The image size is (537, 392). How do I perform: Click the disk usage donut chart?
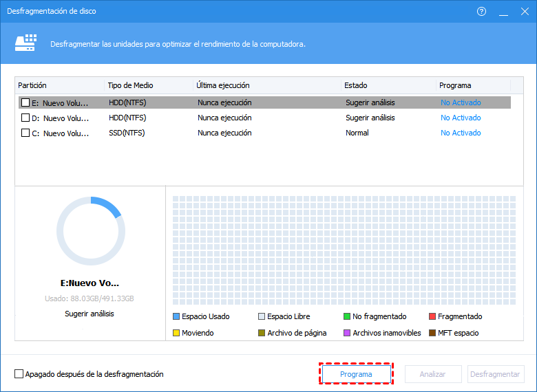tap(91, 230)
